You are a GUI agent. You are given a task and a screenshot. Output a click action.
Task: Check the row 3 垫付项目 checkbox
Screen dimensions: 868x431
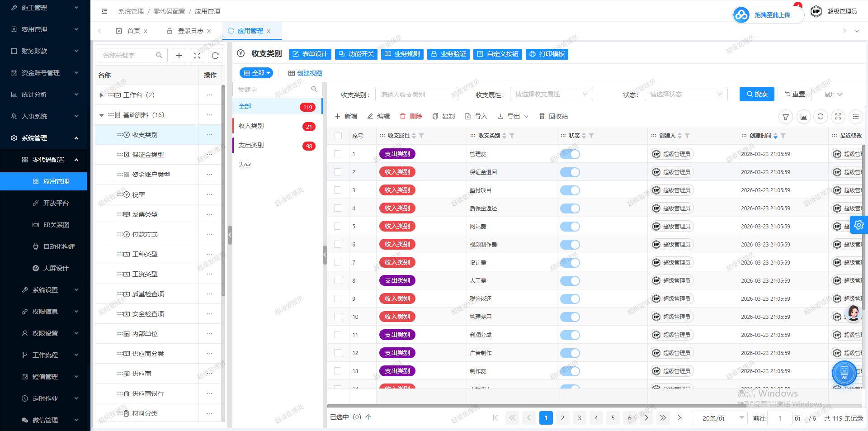pyautogui.click(x=338, y=190)
